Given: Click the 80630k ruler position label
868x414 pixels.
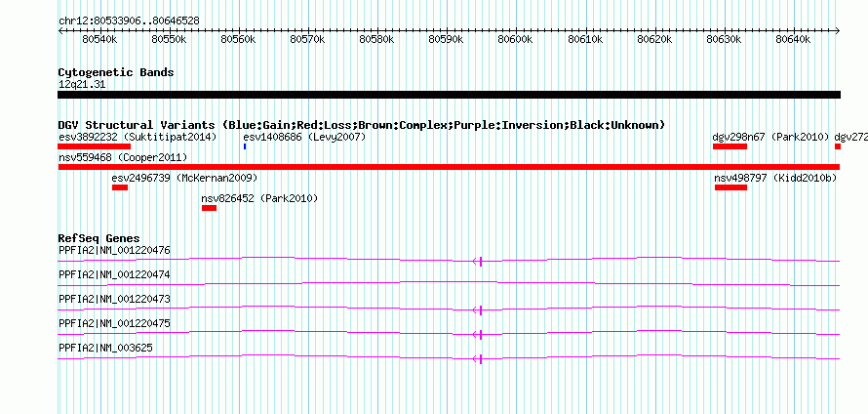Looking at the screenshot, I should (725, 39).
